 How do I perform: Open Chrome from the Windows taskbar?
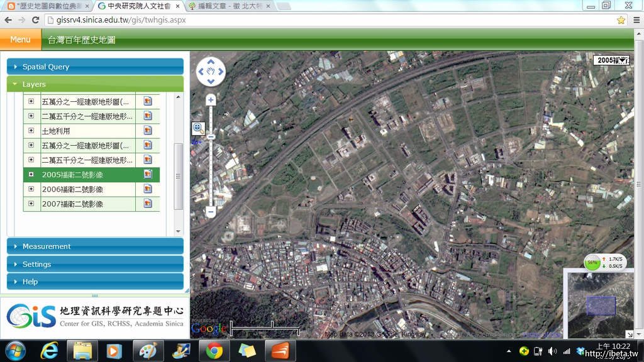(214, 351)
